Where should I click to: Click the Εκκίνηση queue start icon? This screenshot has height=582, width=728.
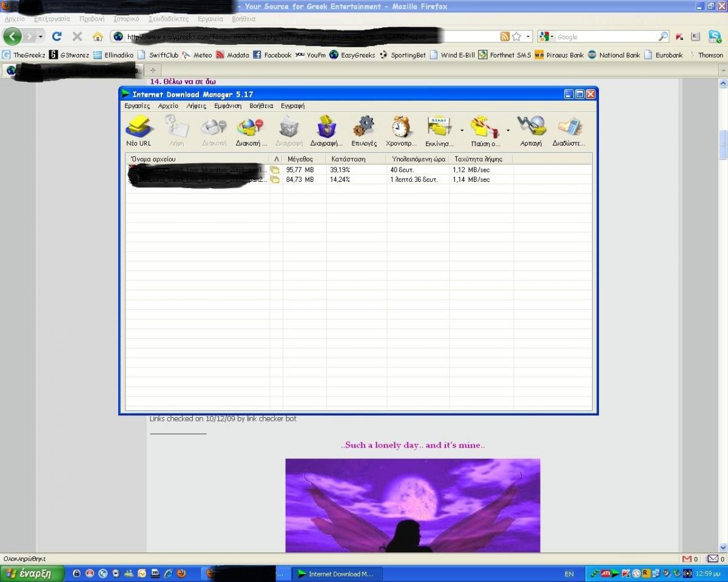pos(439,131)
